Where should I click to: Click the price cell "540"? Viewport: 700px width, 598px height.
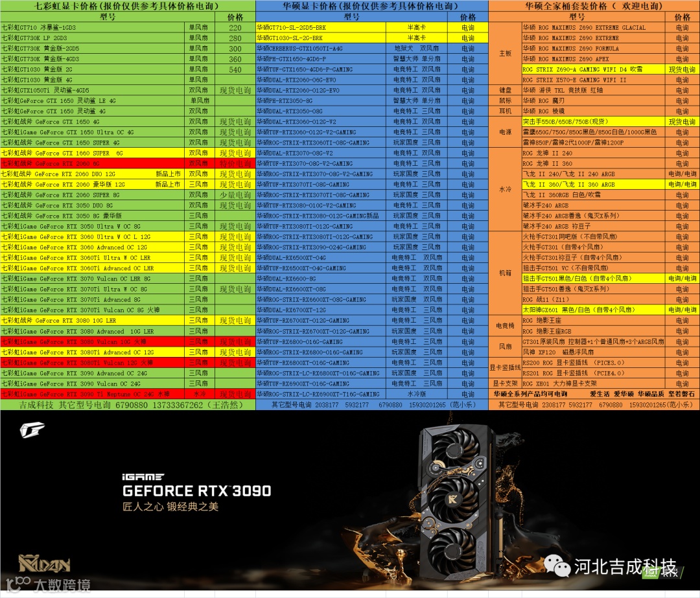click(x=235, y=69)
